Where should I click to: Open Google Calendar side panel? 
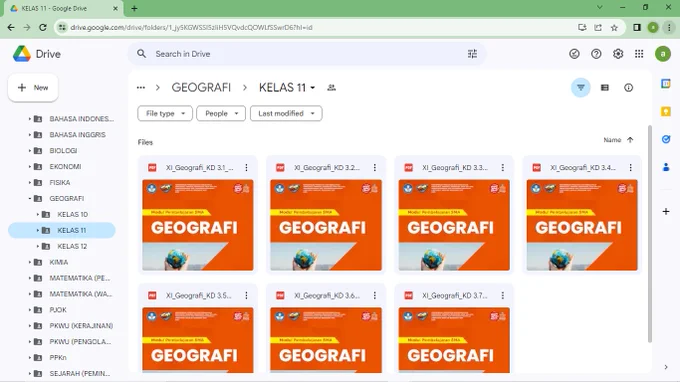666,83
